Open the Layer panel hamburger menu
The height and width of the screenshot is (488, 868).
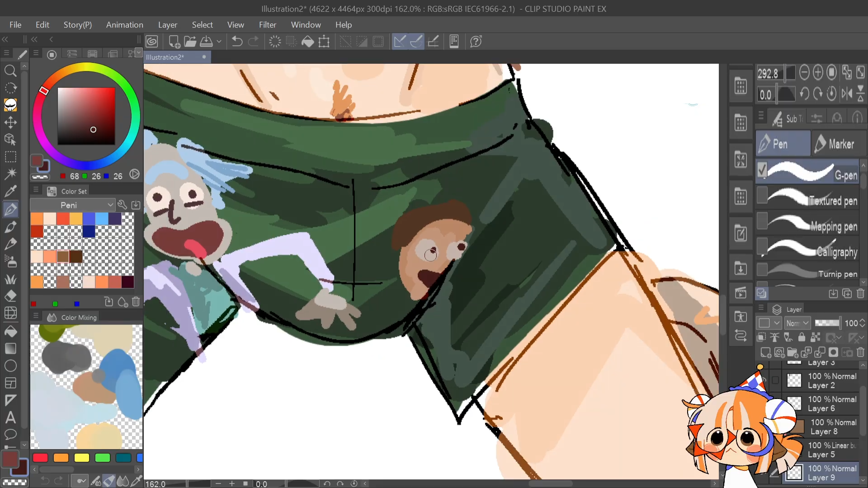point(761,308)
